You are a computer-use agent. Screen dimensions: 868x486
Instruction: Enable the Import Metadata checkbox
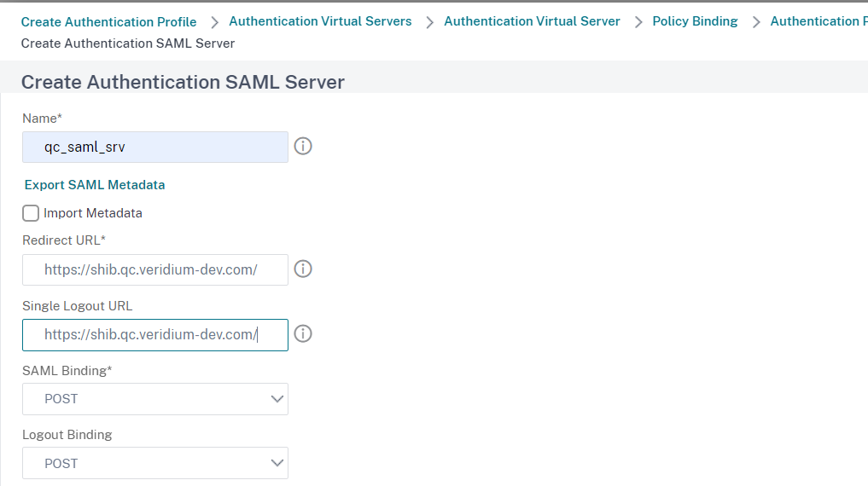point(31,213)
